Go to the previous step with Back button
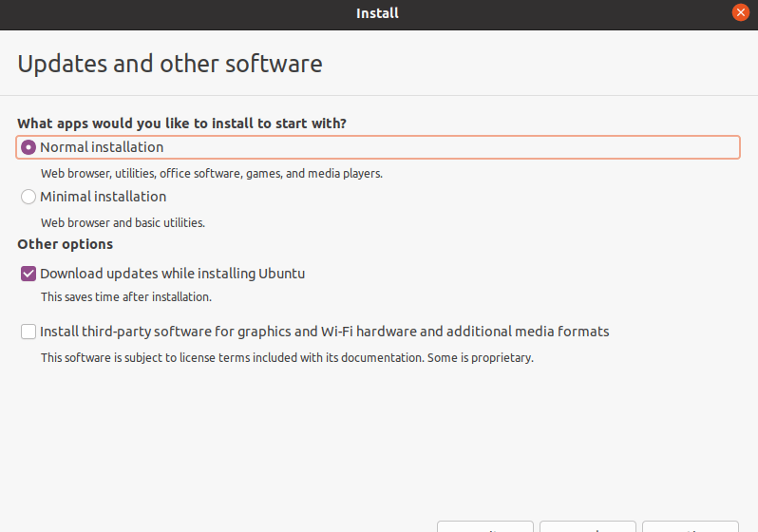 tap(588, 526)
